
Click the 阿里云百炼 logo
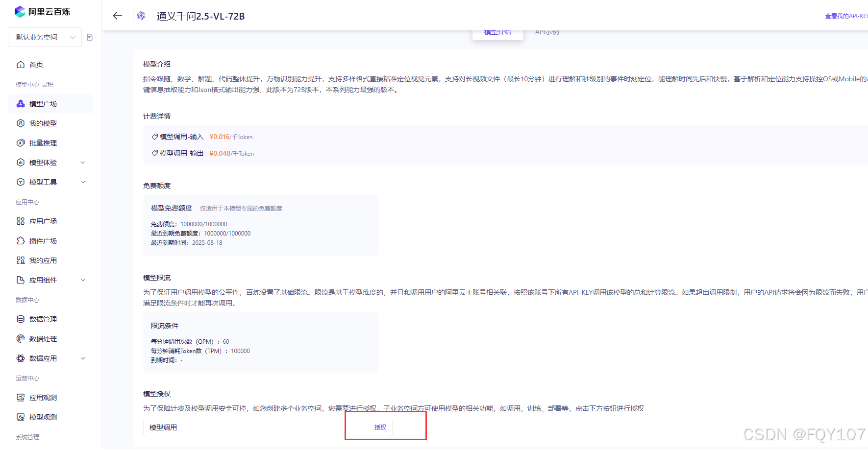pos(42,12)
